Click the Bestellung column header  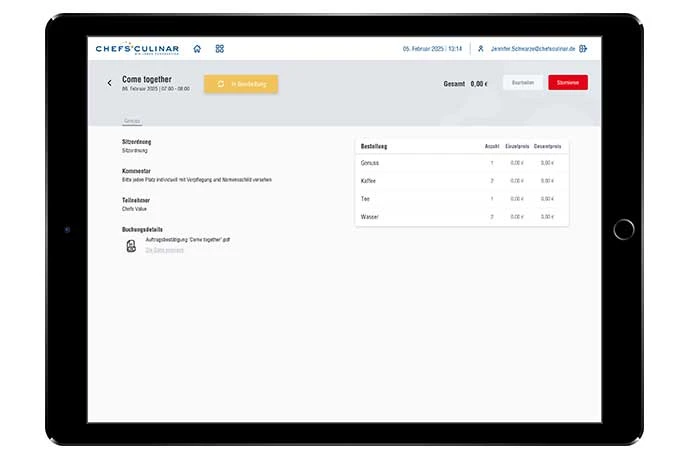[374, 146]
